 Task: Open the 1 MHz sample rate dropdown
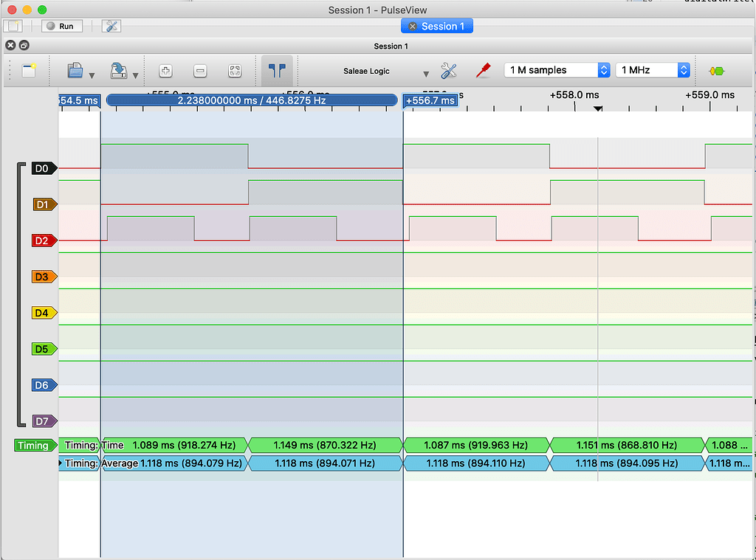point(653,70)
